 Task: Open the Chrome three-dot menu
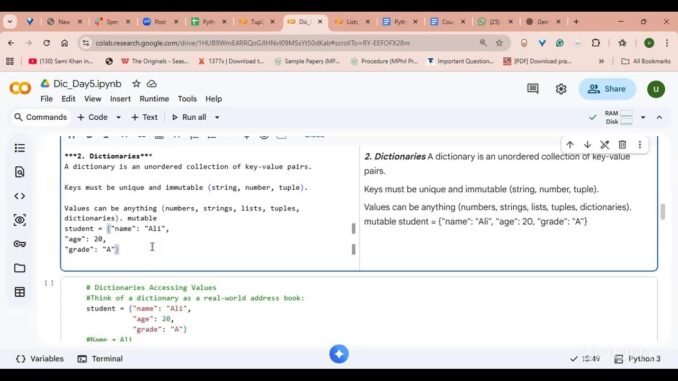pos(667,43)
